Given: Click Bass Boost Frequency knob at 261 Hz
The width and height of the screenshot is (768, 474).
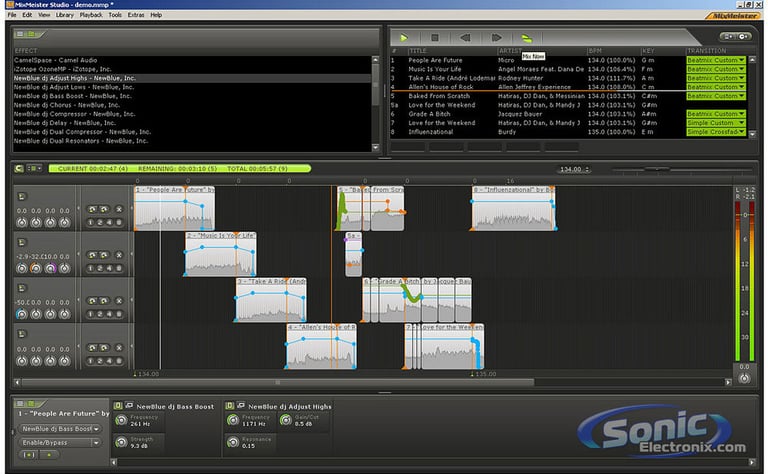Looking at the screenshot, I should coord(121,420).
